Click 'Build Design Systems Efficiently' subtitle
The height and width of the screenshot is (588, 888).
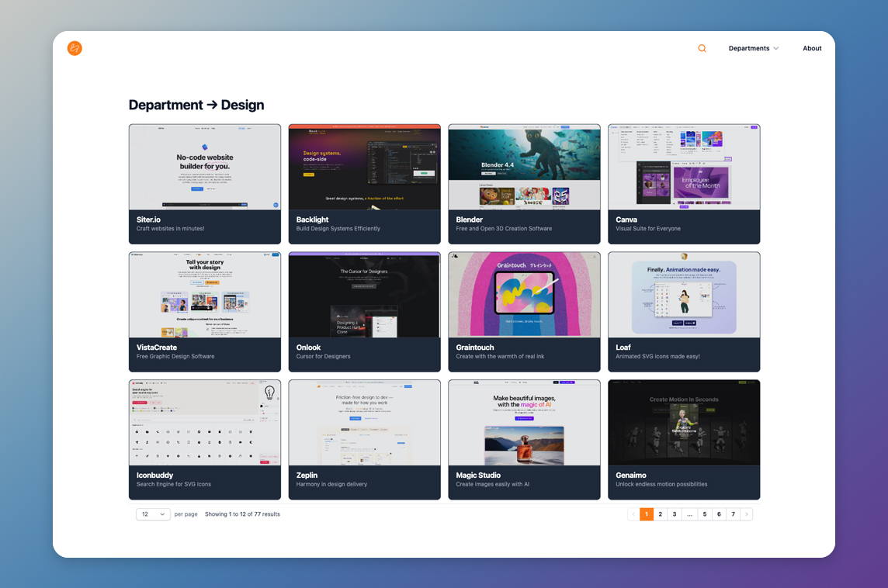pos(338,229)
